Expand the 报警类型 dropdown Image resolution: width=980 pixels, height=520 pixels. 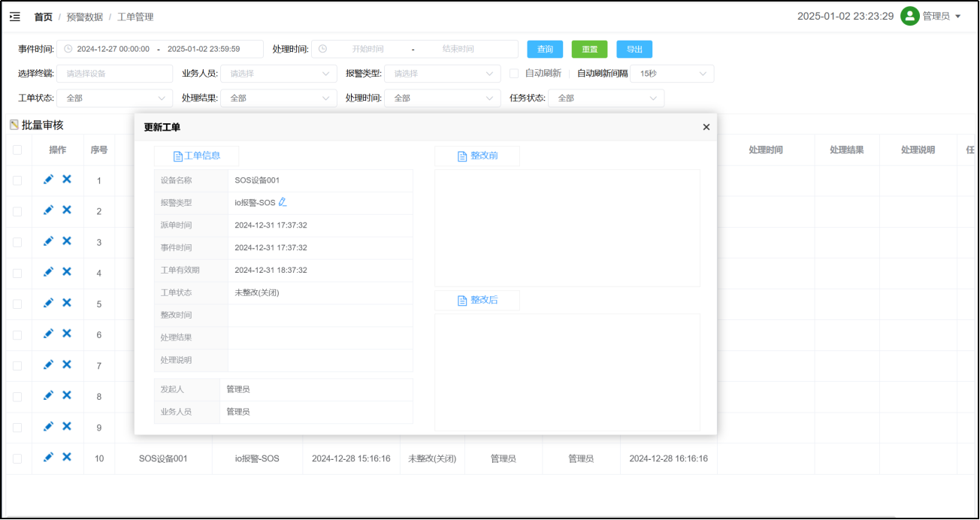point(442,74)
